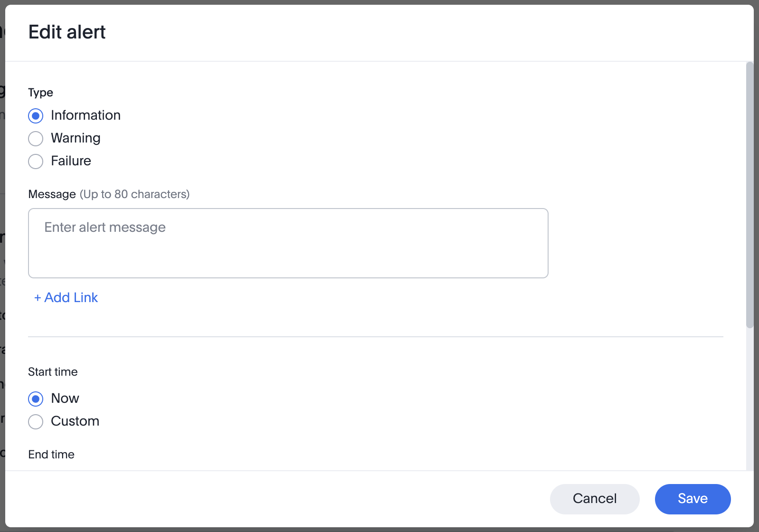Click the End time section label

[x=51, y=455]
